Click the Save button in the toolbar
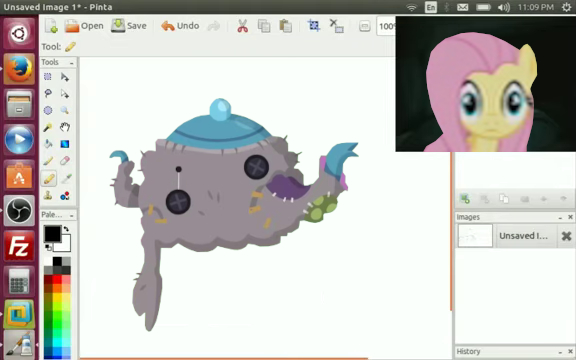 click(x=129, y=26)
